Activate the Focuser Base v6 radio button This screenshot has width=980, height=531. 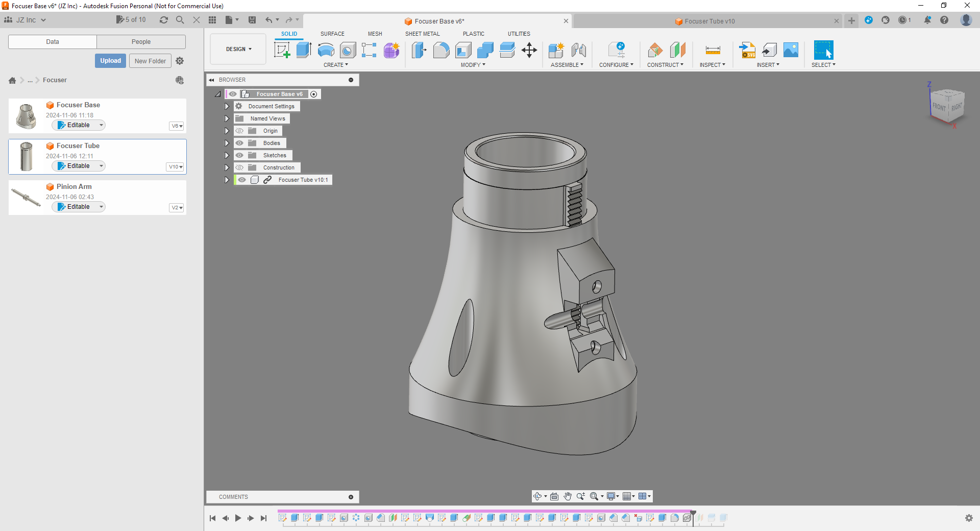pyautogui.click(x=314, y=94)
